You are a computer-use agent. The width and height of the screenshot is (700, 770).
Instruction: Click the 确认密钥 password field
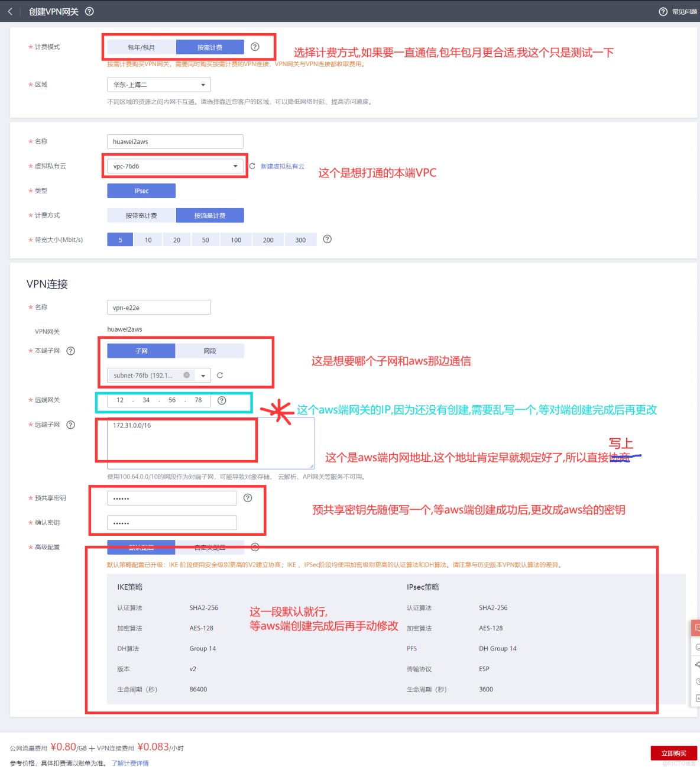point(172,523)
